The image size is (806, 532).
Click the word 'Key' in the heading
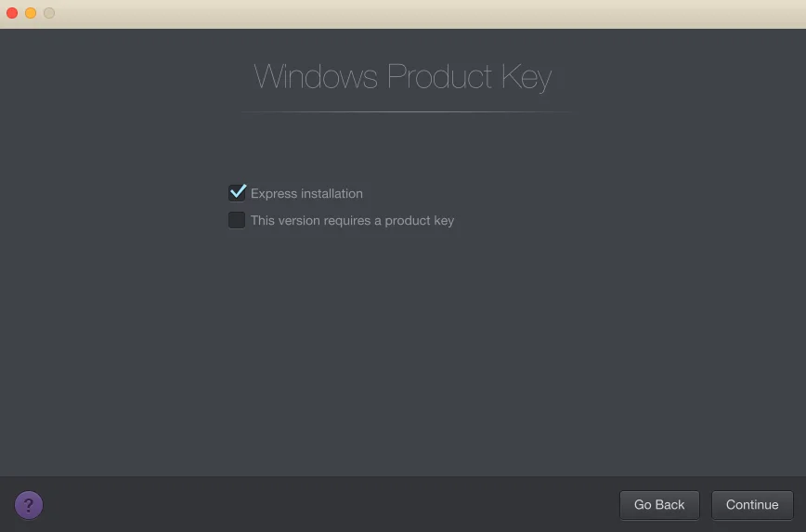pos(525,77)
